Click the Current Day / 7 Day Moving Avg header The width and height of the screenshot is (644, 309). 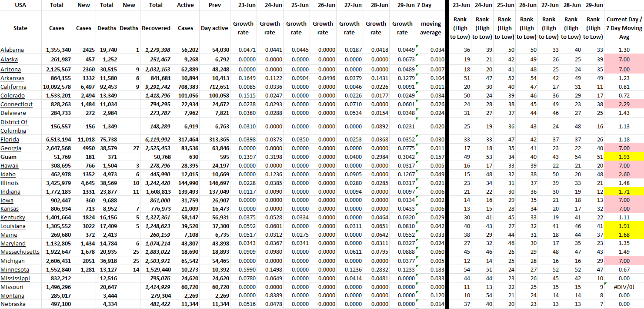pyautogui.click(x=624, y=28)
